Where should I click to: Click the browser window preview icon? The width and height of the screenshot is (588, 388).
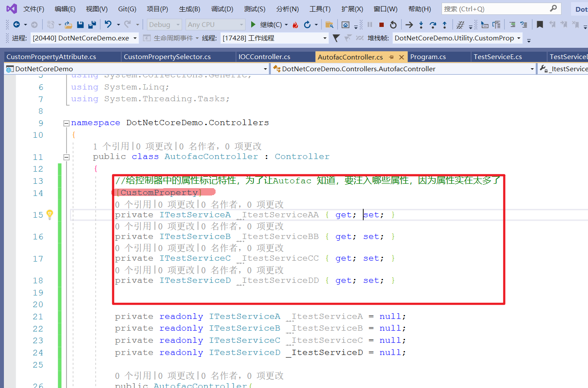(345, 25)
